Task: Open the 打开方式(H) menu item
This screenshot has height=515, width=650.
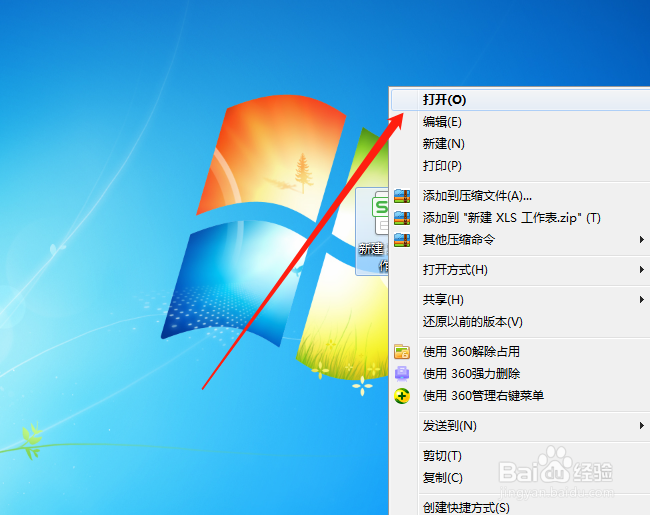Action: 521,270
